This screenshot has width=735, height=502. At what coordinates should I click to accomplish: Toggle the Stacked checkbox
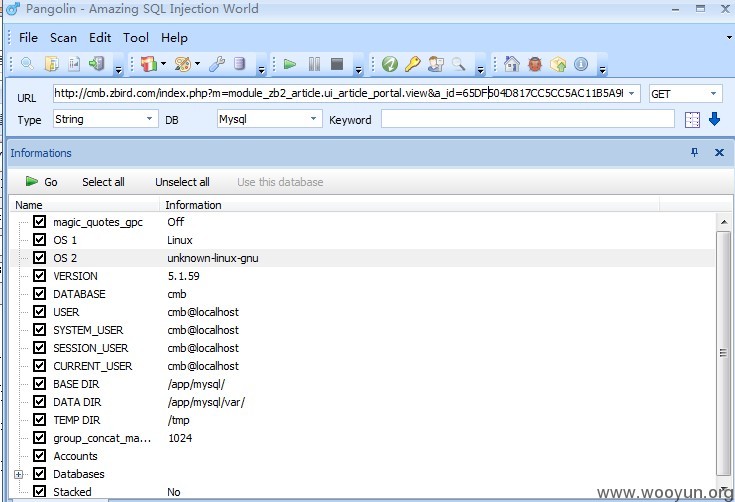pos(39,492)
